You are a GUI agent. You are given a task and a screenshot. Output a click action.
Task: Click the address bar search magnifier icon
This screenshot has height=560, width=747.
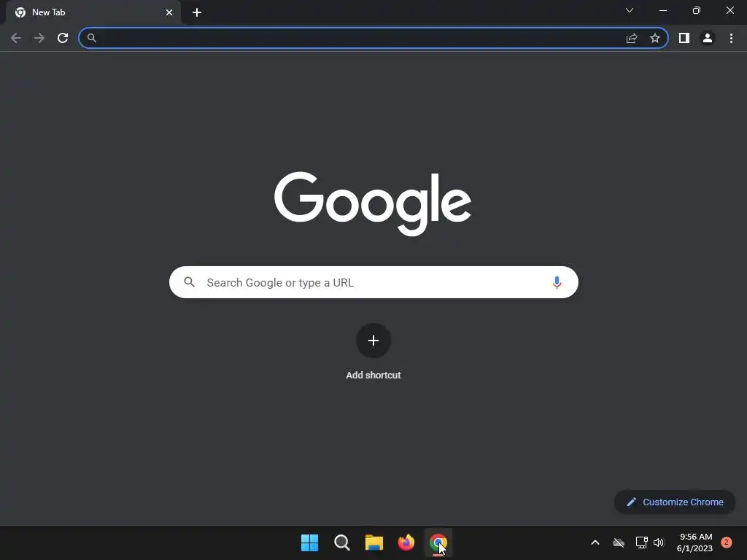pyautogui.click(x=92, y=38)
